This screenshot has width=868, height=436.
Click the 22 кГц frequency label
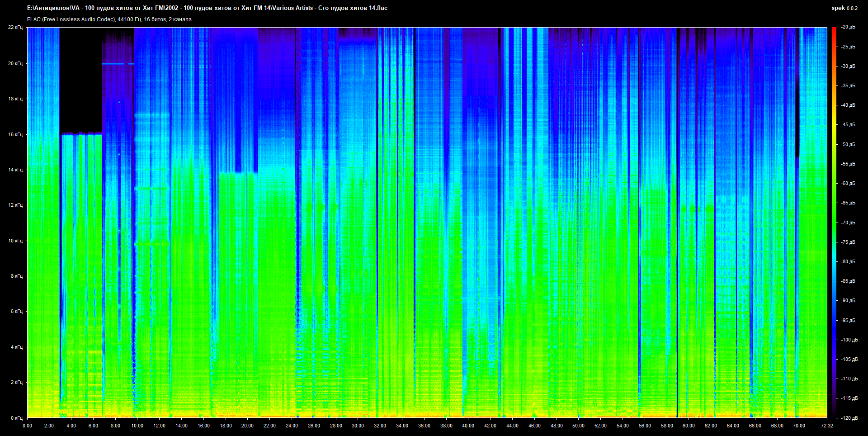(x=15, y=28)
